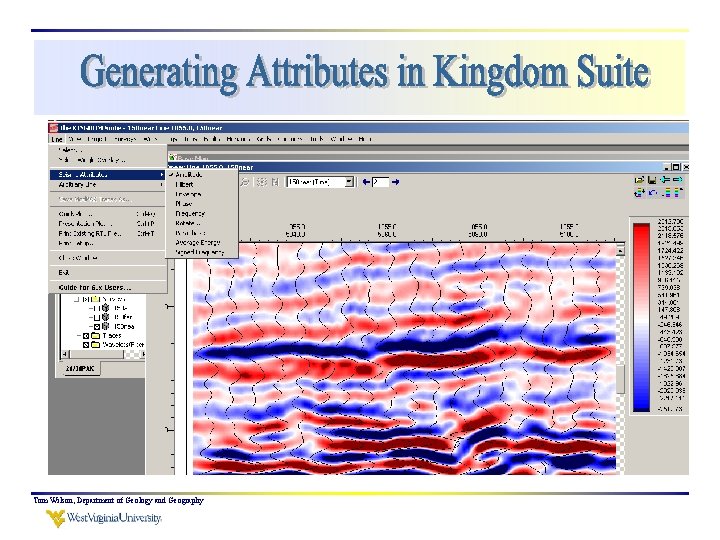
Task: Select the Envelope attribute
Action: (202, 194)
